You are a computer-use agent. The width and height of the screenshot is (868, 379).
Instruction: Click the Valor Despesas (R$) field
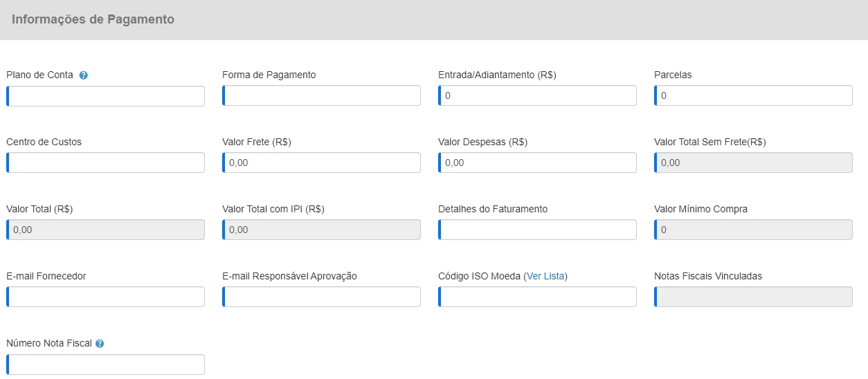click(538, 163)
